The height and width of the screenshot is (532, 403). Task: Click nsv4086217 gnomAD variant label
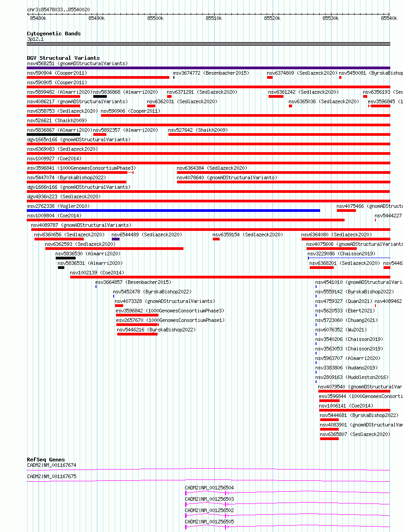pos(77,101)
